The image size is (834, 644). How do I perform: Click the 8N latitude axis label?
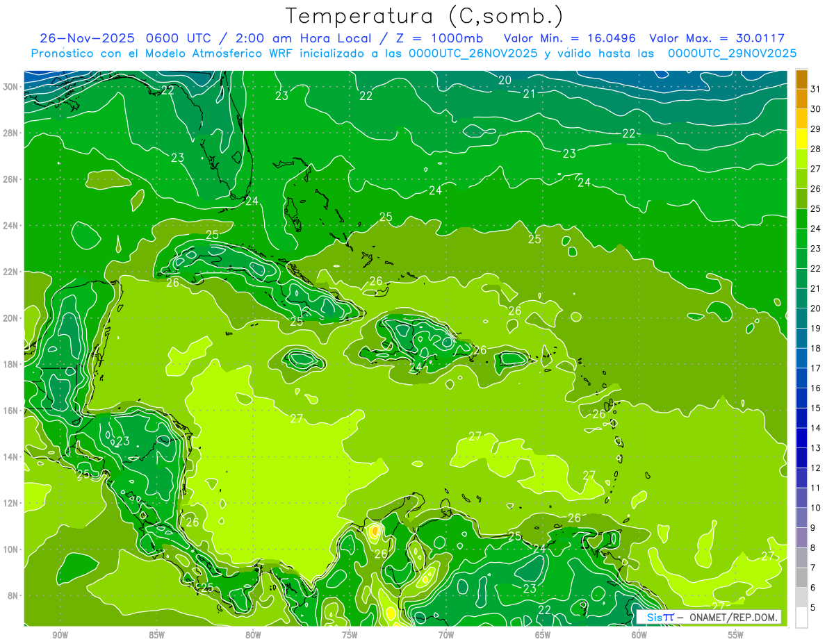13,595
